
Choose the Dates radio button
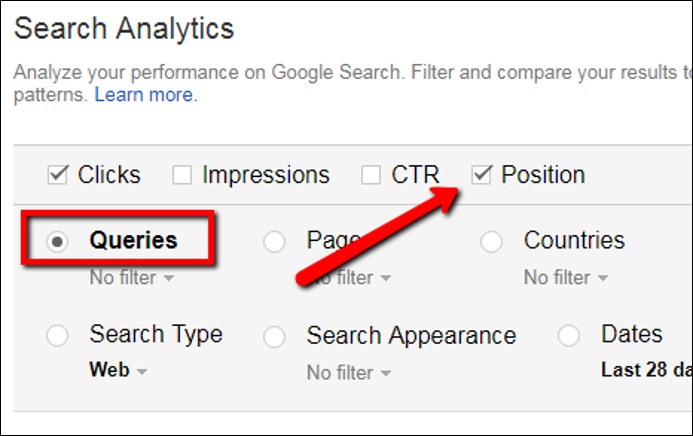click(569, 336)
